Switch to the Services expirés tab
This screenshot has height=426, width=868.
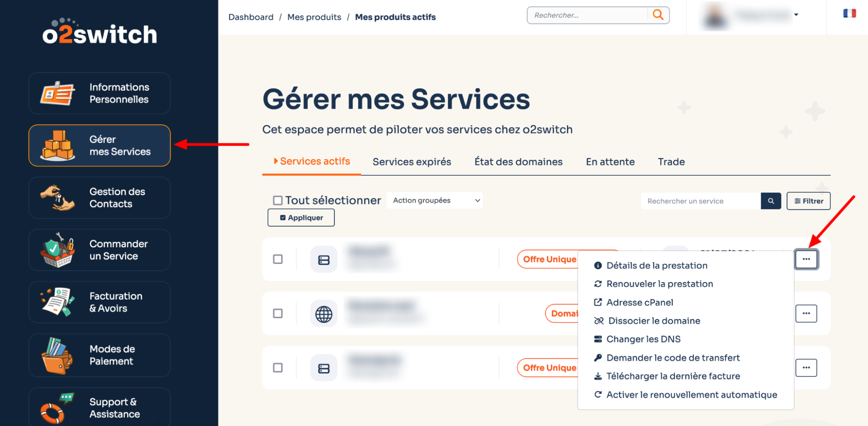[411, 161]
